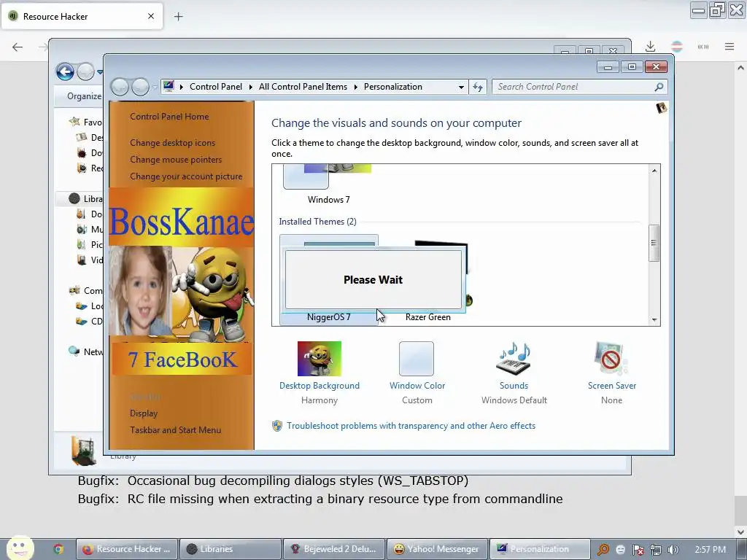Click the Installed Themes (2) heading
Screen dimensions: 747x560
[317, 222]
